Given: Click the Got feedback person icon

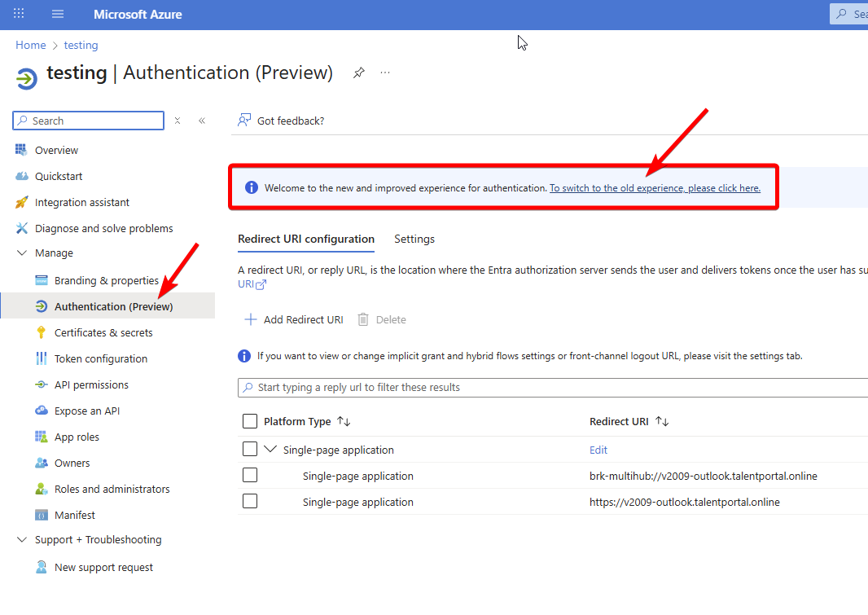Looking at the screenshot, I should (x=244, y=120).
